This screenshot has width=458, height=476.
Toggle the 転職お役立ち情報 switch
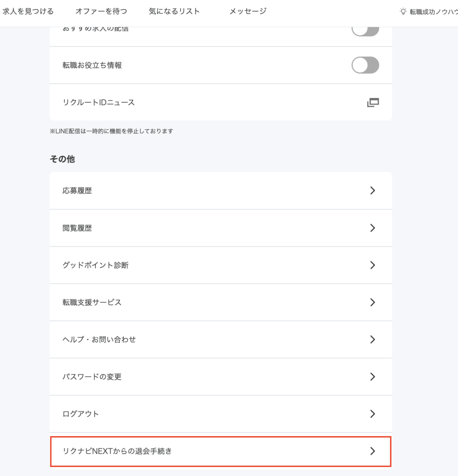coord(365,65)
